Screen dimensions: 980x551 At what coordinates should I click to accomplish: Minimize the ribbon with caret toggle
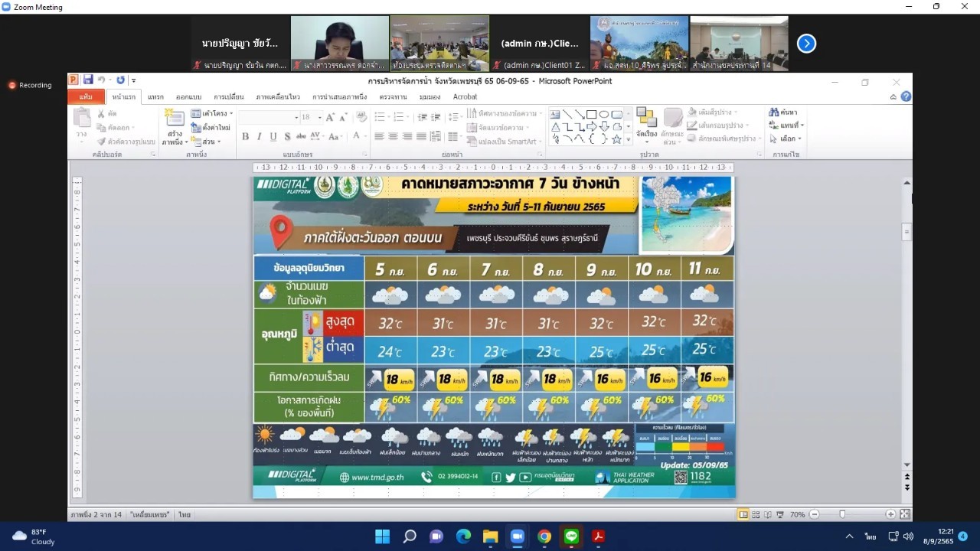(893, 97)
